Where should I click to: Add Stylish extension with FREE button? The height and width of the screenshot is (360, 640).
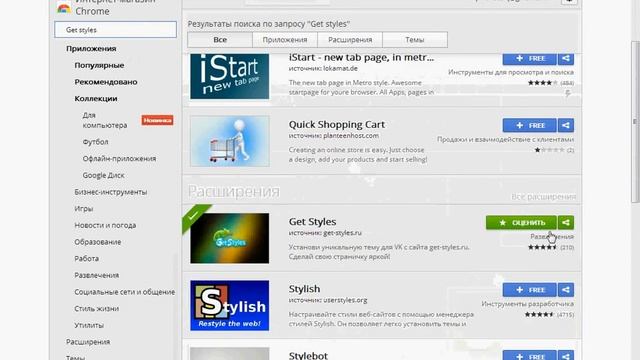pos(530,290)
